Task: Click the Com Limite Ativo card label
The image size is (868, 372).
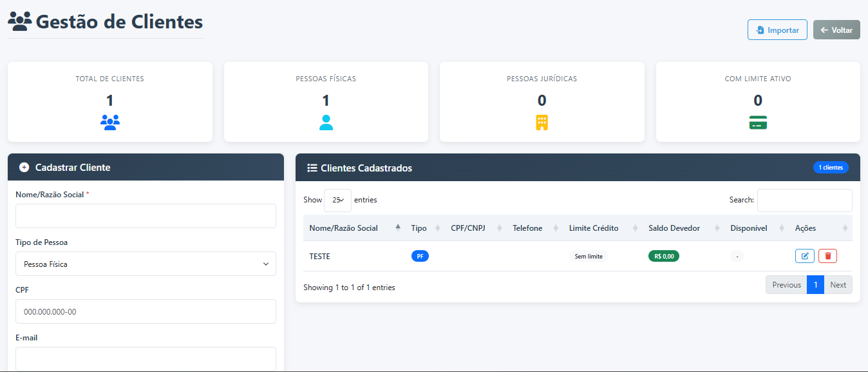Action: pos(758,79)
